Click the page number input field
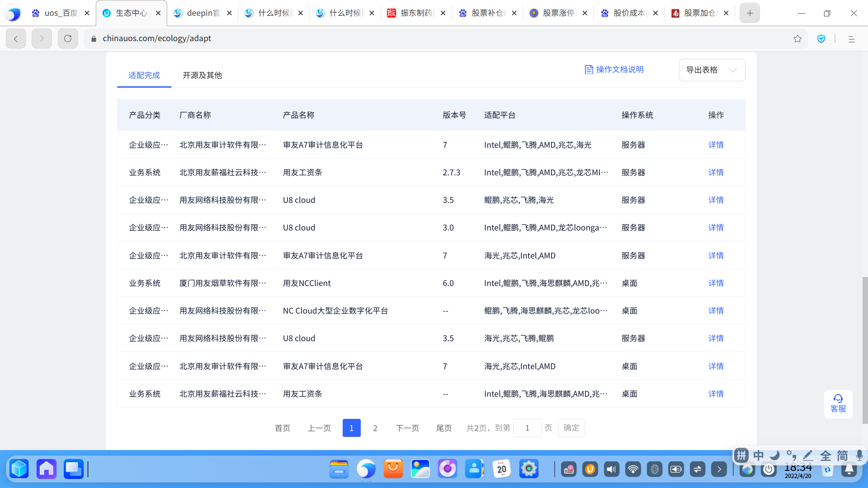The image size is (868, 488). pos(527,428)
